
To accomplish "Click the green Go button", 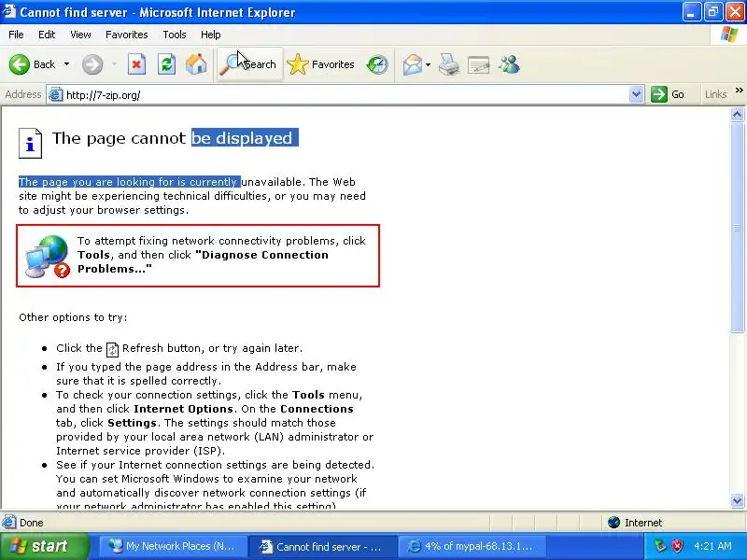I will pos(668,94).
